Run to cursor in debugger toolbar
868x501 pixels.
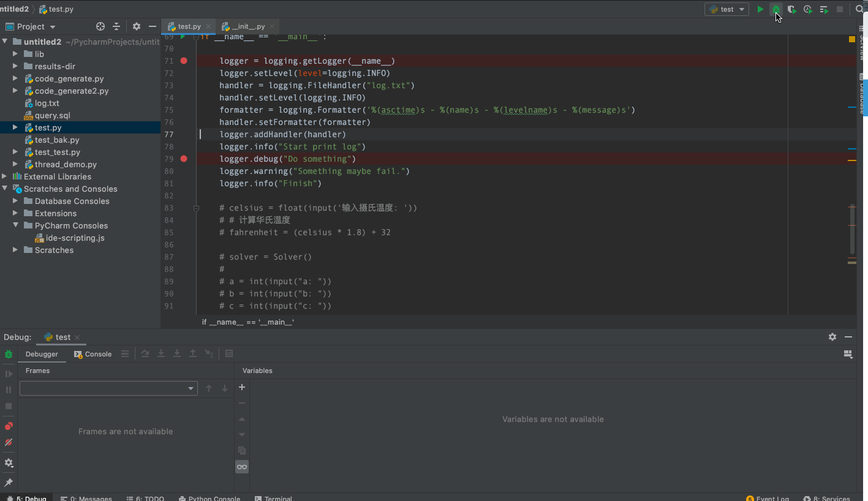point(209,353)
